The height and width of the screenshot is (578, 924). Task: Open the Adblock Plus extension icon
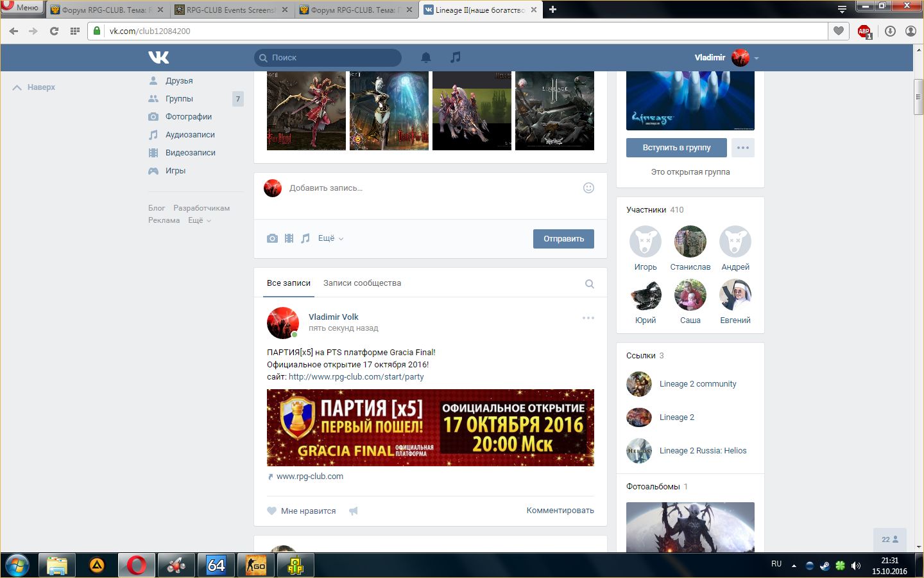(x=864, y=31)
